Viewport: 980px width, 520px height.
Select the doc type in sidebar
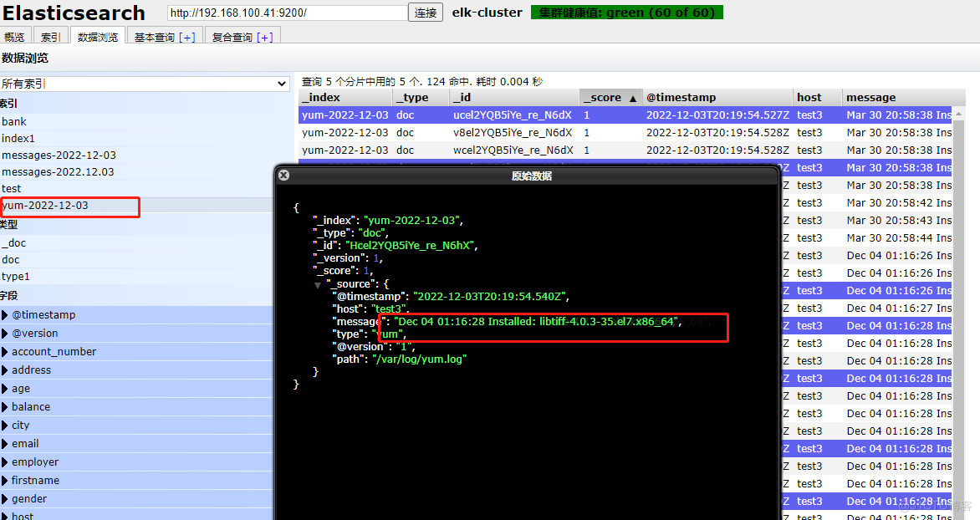[11, 260]
